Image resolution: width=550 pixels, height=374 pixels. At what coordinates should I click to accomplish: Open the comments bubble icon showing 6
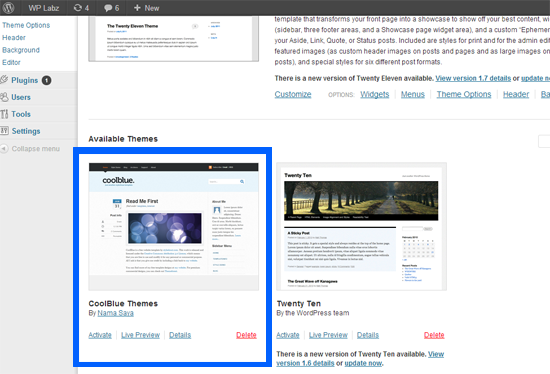pyautogui.click(x=108, y=8)
